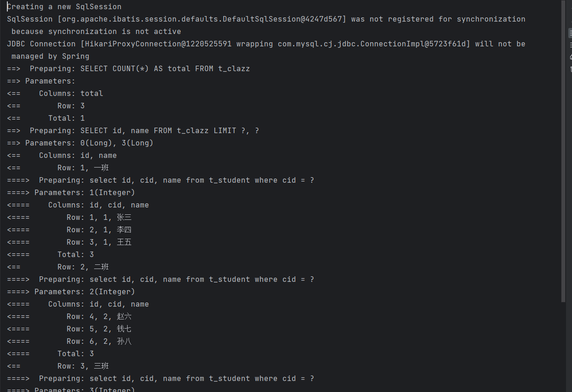The height and width of the screenshot is (392, 572).
Task: Click the console vertical scrollbar thumb
Action: coord(563,151)
